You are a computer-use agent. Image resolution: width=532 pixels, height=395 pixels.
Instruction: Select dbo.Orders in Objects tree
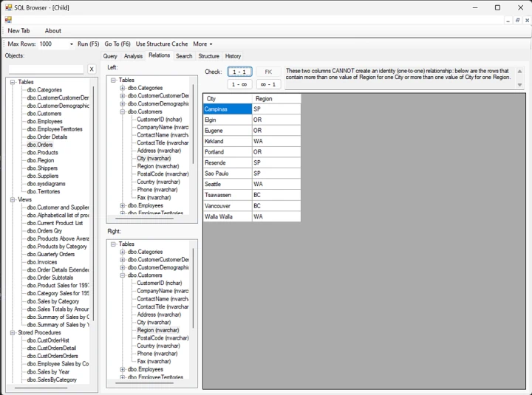click(x=40, y=145)
